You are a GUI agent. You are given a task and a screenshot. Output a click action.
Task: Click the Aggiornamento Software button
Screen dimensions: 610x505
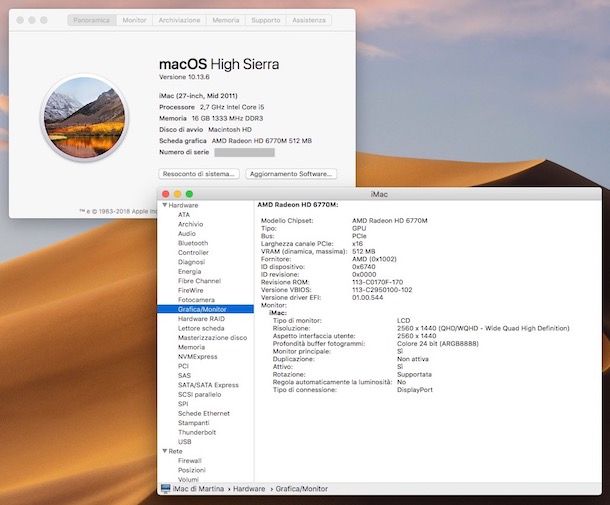[291, 174]
